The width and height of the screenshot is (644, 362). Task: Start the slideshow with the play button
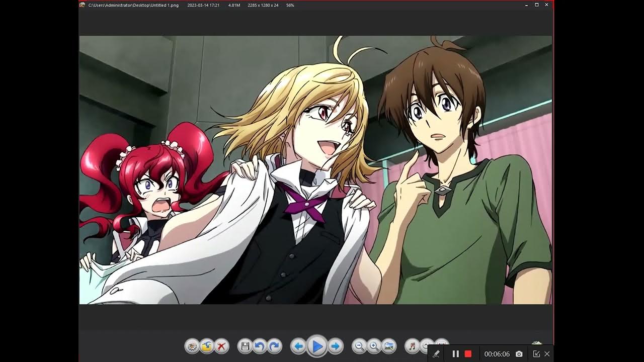[317, 346]
